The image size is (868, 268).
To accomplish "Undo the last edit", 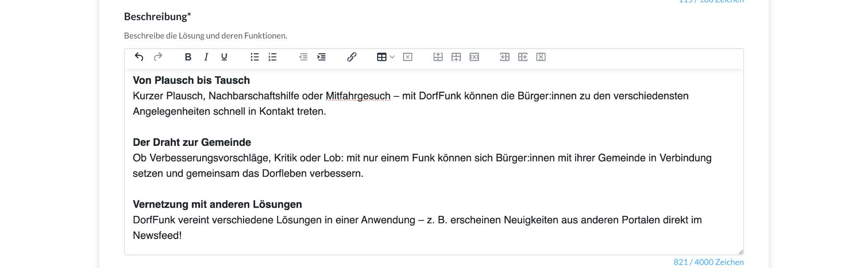I will (x=139, y=57).
